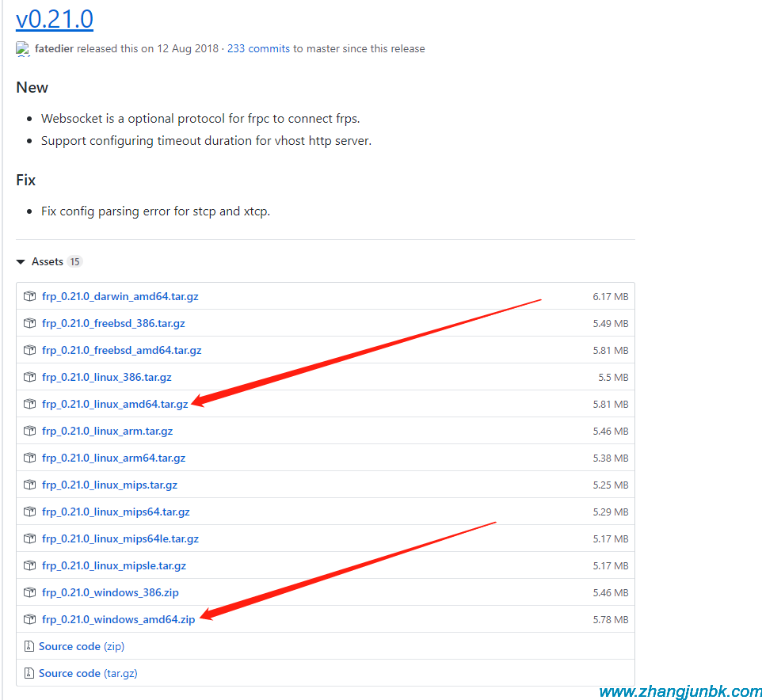Viewport: 762px width, 700px height.
Task: Click zip file icon beside Source code (zip)
Action: point(29,647)
